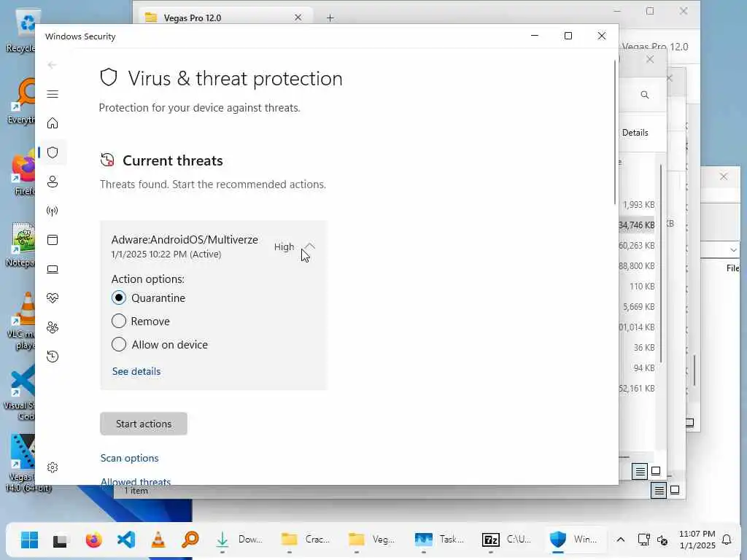
Task: Go back using the Windows Security back arrow
Action: 52,65
